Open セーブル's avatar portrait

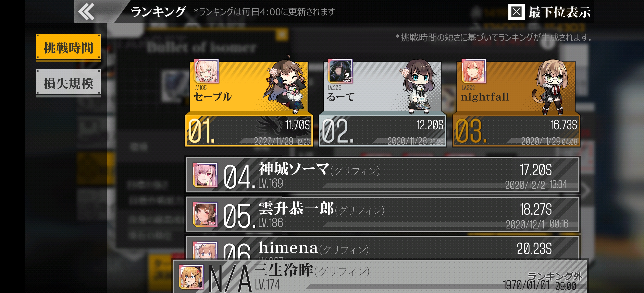click(x=206, y=71)
